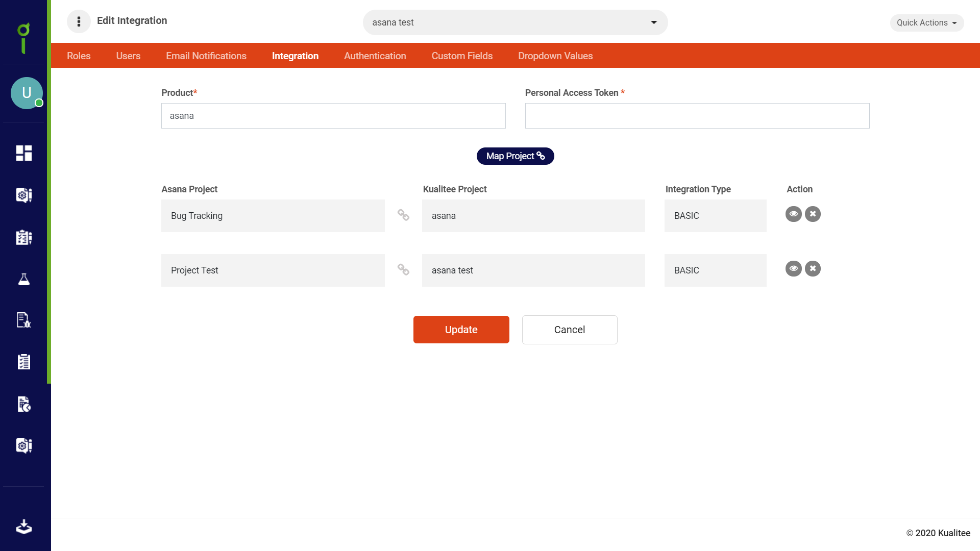The image size is (980, 551).
Task: Switch to the Roles tab
Action: point(79,56)
